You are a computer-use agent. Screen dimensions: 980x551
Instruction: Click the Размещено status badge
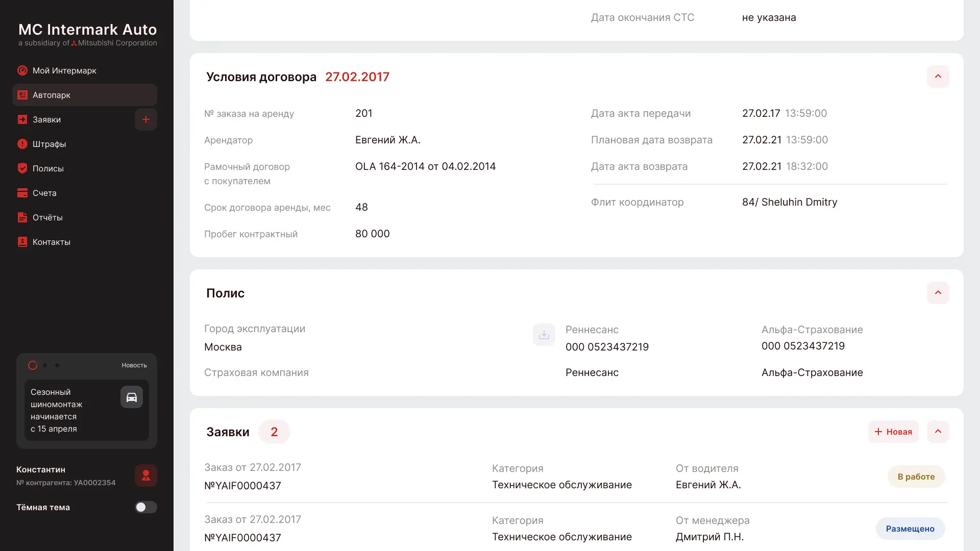point(910,529)
